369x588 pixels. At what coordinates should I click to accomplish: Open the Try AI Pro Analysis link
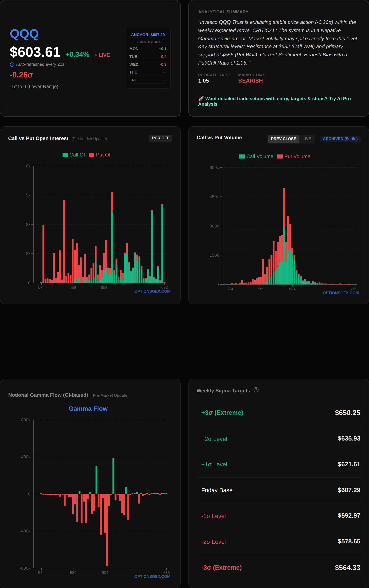pyautogui.click(x=274, y=101)
